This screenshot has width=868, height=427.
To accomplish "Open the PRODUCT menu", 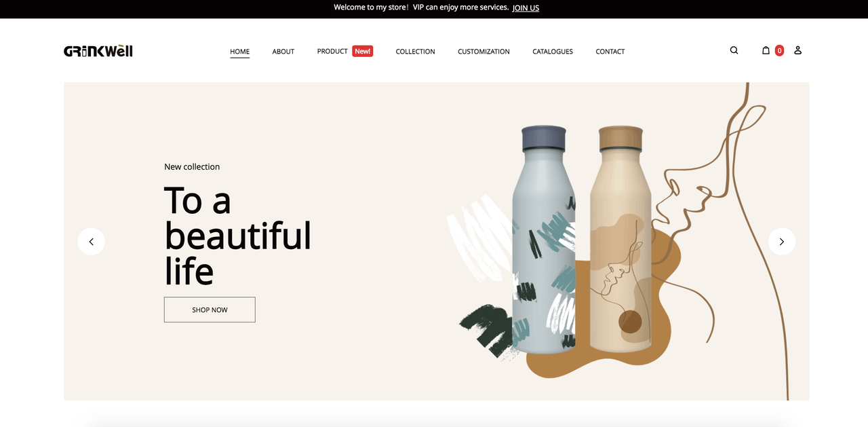I will pyautogui.click(x=332, y=52).
